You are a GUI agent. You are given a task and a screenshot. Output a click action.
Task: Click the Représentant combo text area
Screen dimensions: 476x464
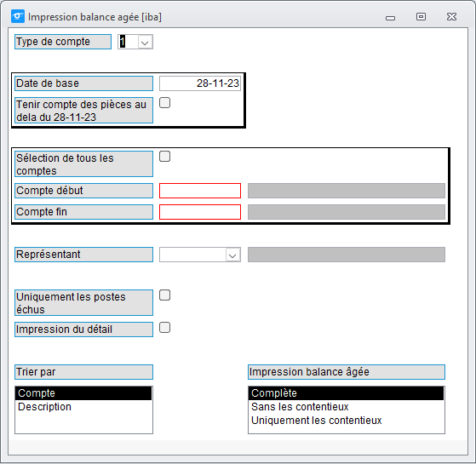(x=192, y=255)
